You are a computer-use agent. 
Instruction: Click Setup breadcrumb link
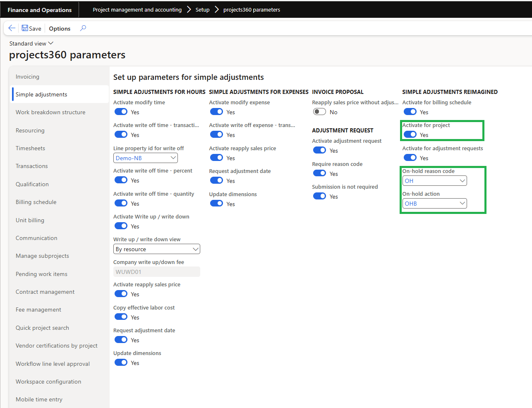point(202,10)
